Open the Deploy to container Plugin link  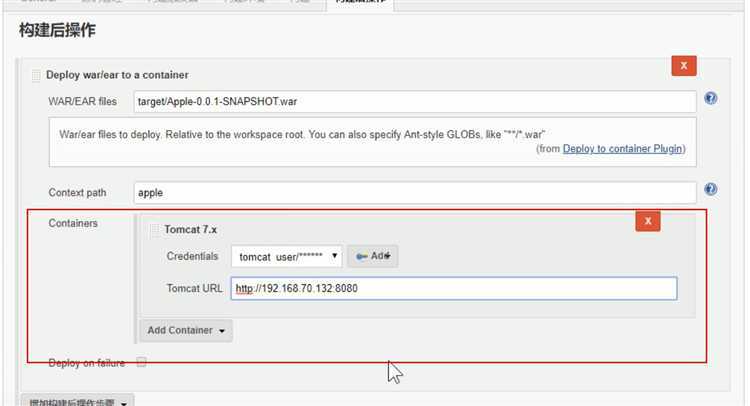click(x=623, y=149)
